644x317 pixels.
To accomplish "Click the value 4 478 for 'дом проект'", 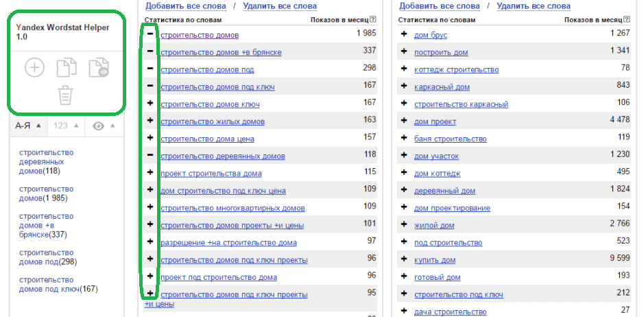I will 620,119.
